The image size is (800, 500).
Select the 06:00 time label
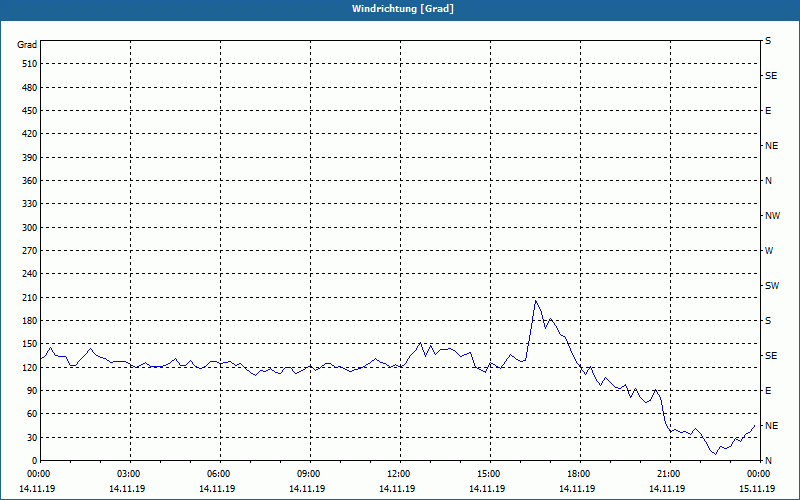pos(218,474)
